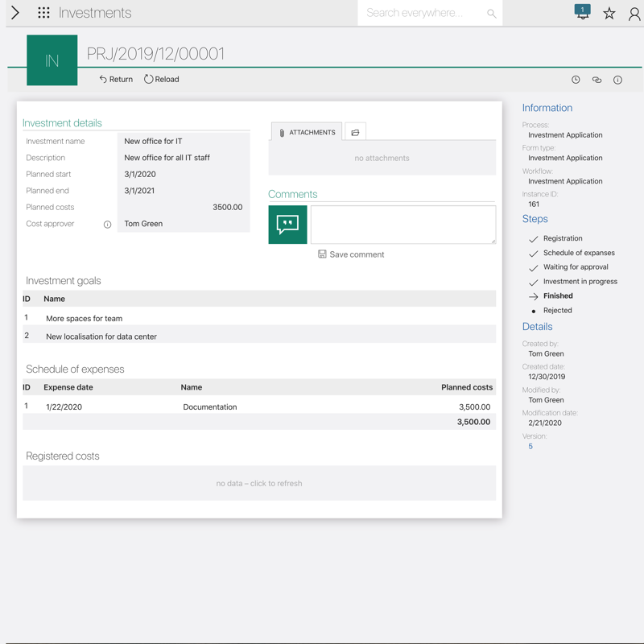Image resolution: width=644 pixels, height=644 pixels.
Task: Show the instance info icon
Action: tap(617, 80)
